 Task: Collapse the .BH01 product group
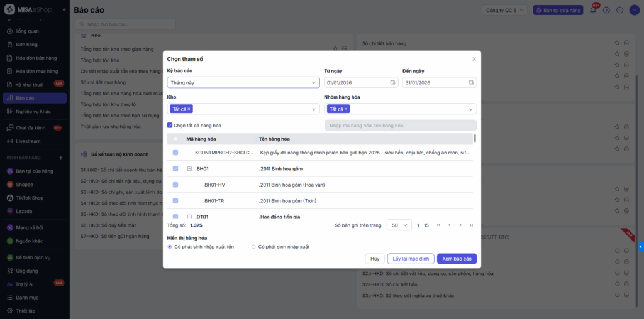coord(189,168)
